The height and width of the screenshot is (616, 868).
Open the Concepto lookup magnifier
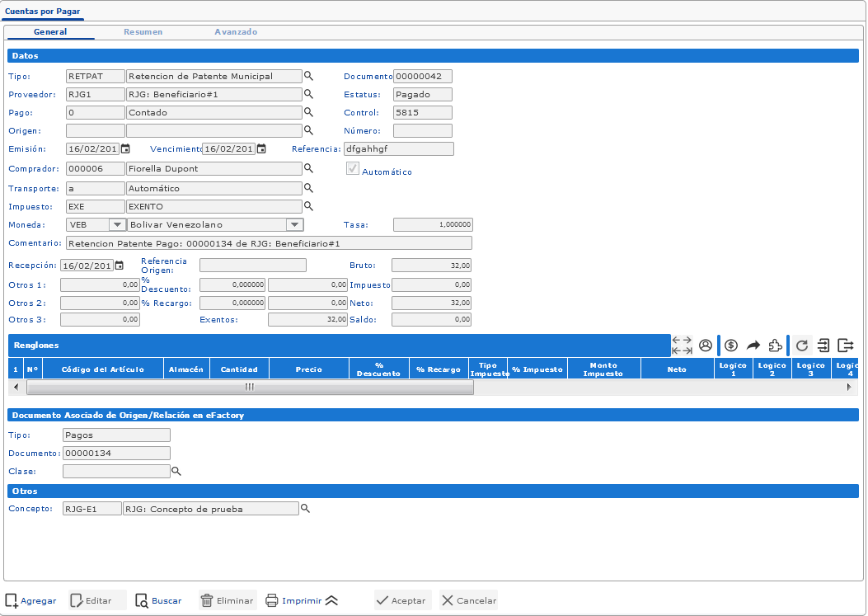[x=305, y=509]
